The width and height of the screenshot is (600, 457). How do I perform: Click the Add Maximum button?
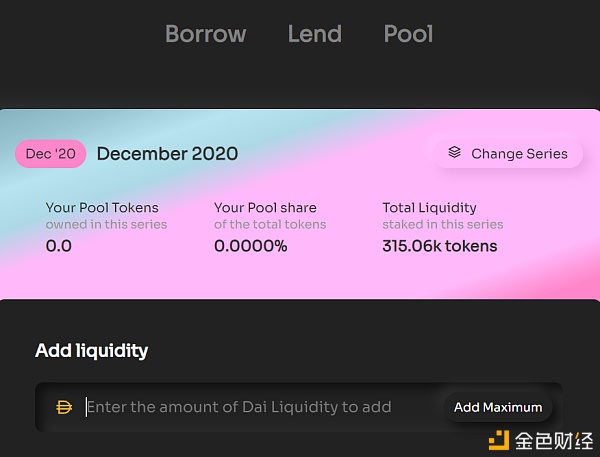pos(498,407)
